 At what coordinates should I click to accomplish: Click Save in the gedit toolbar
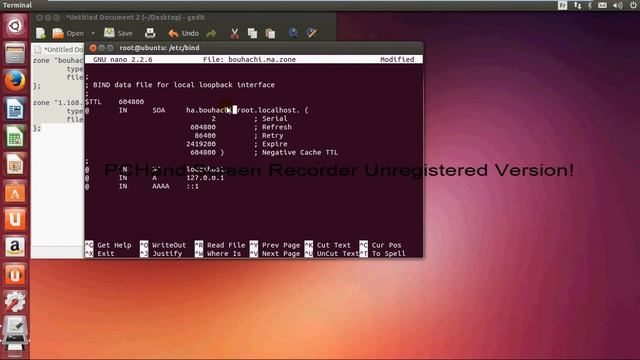pos(118,33)
